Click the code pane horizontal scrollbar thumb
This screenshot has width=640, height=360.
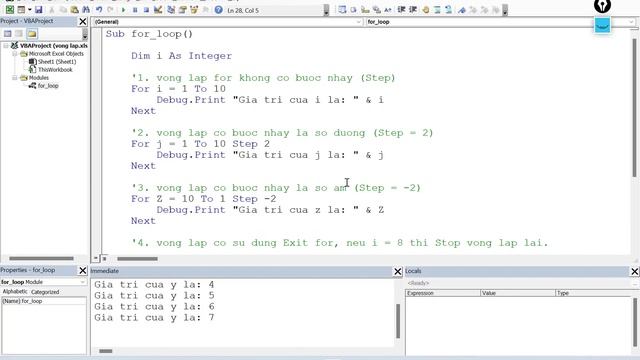coord(138,259)
